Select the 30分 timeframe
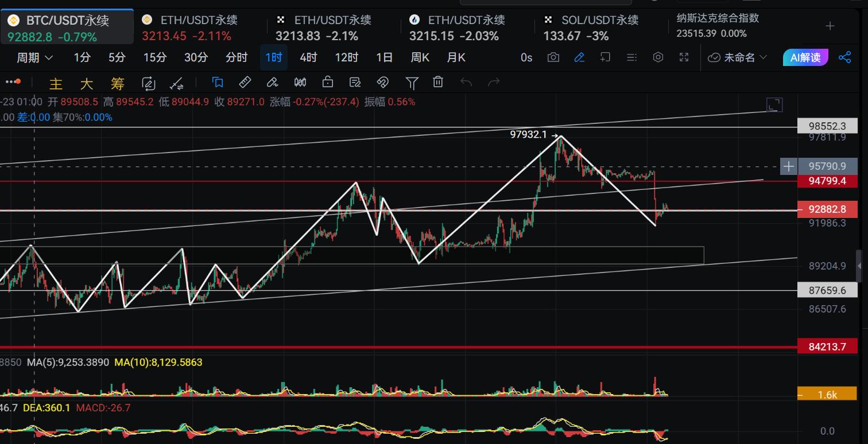This screenshot has width=868, height=444. [x=196, y=57]
